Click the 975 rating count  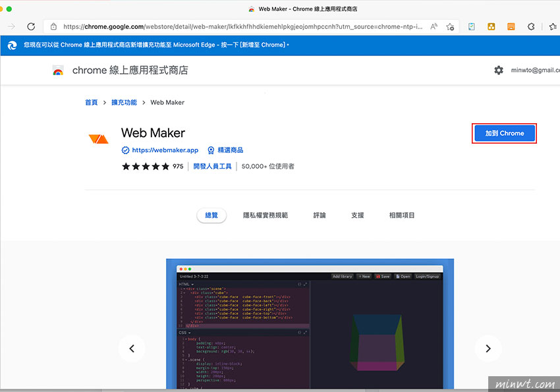pos(178,167)
